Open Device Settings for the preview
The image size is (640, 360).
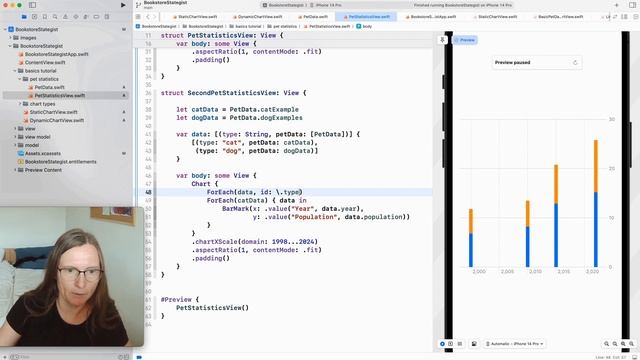click(x=474, y=344)
